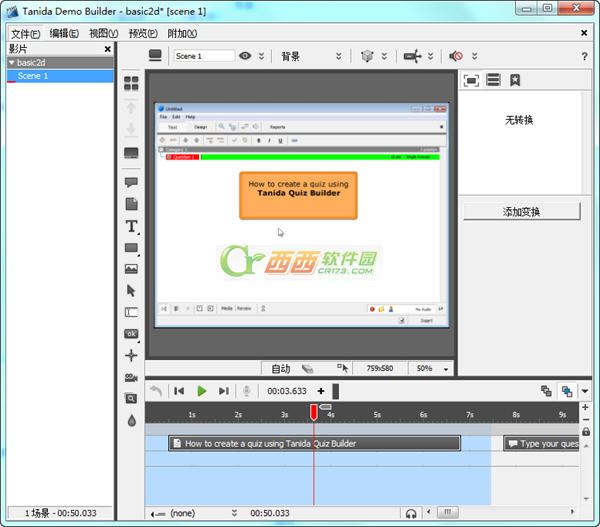Expand chevron next to connector icon

coord(430,56)
